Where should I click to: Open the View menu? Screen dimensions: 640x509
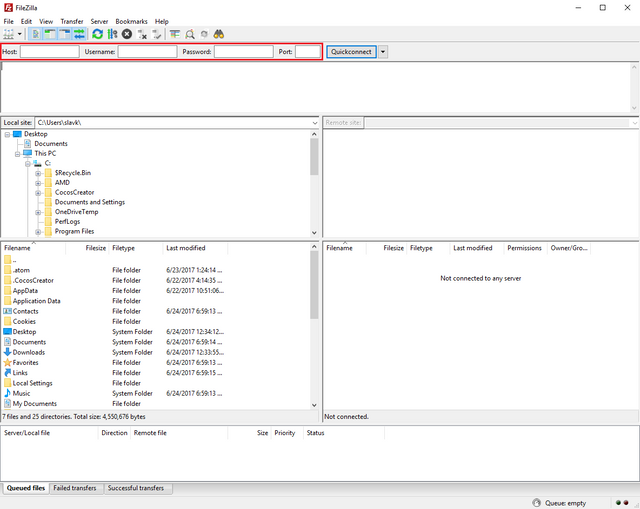point(46,21)
